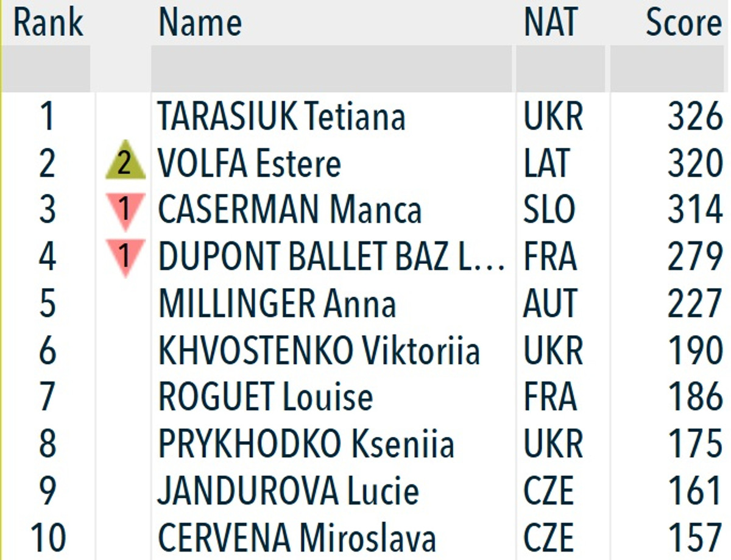Open athlete TARASIUK Tetiana
Viewport: 731px width, 560px height.
(x=281, y=117)
